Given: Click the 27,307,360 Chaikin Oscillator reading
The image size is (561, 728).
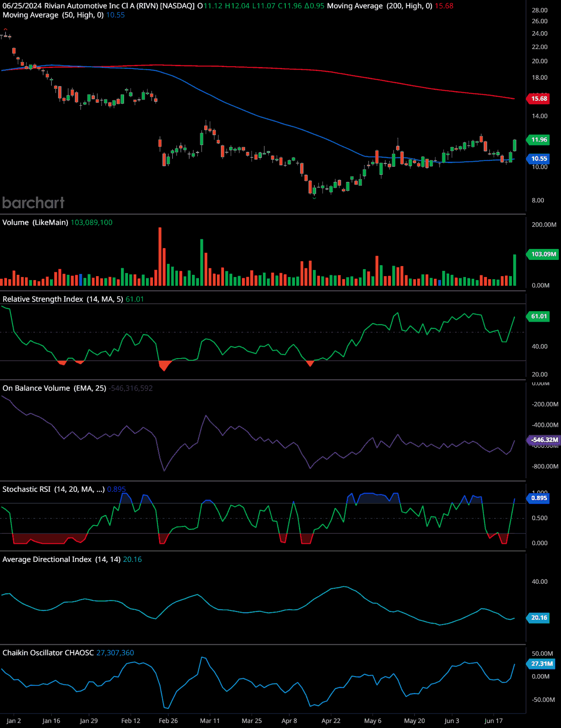Looking at the screenshot, I should [115, 653].
